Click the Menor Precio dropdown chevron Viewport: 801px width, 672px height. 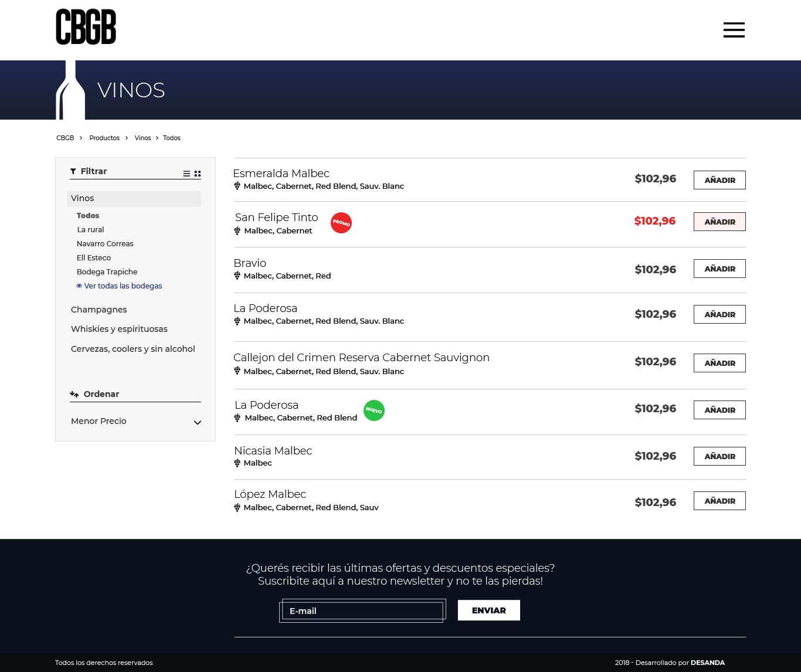click(198, 422)
